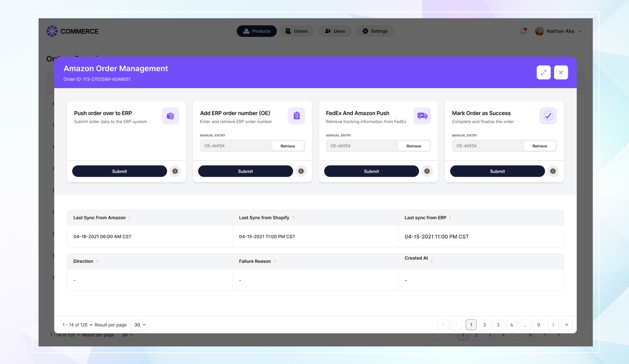This screenshot has width=629, height=364.
Task: Click the expand modal arrows icon
Action: tap(543, 72)
